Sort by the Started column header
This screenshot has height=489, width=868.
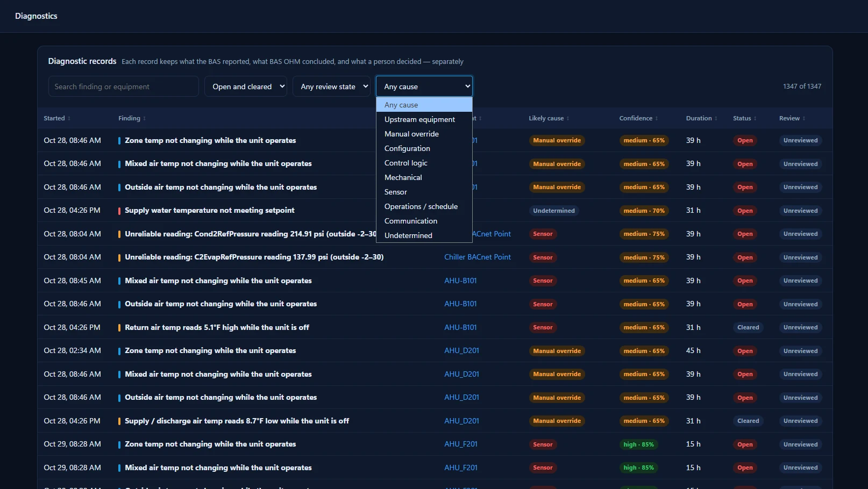click(x=57, y=118)
